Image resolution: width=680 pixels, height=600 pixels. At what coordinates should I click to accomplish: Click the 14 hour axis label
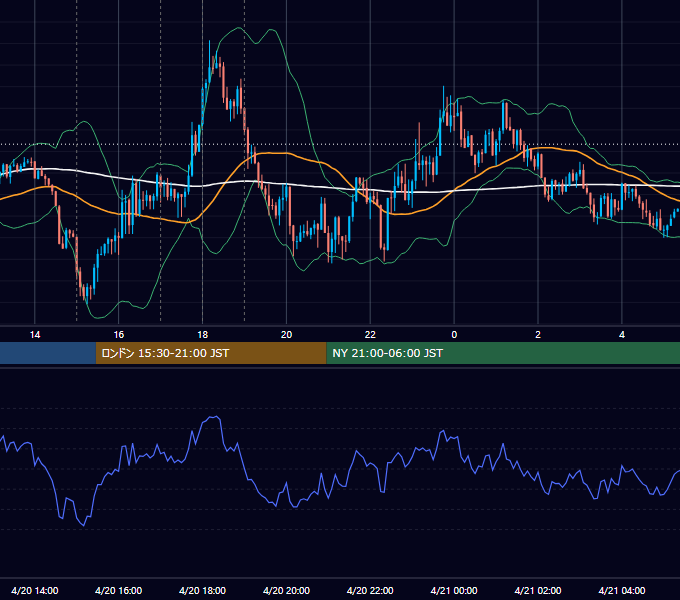tap(35, 335)
